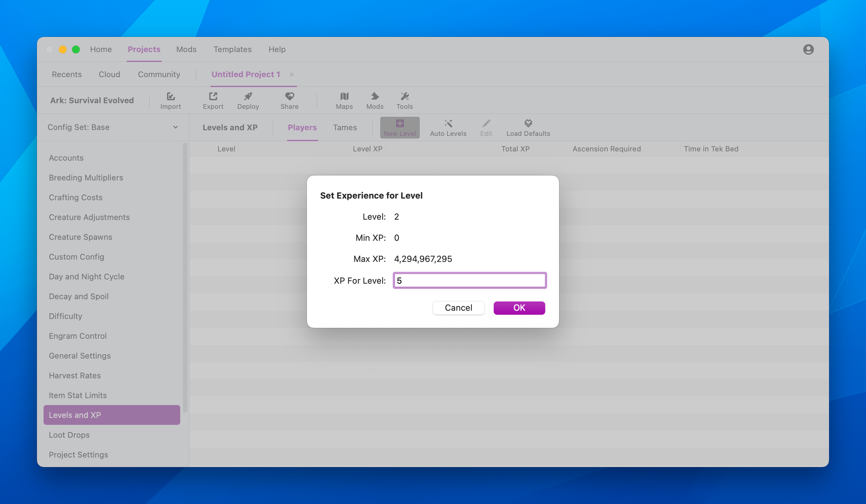This screenshot has width=866, height=504.
Task: Open the Tools wrench icon
Action: 405,97
